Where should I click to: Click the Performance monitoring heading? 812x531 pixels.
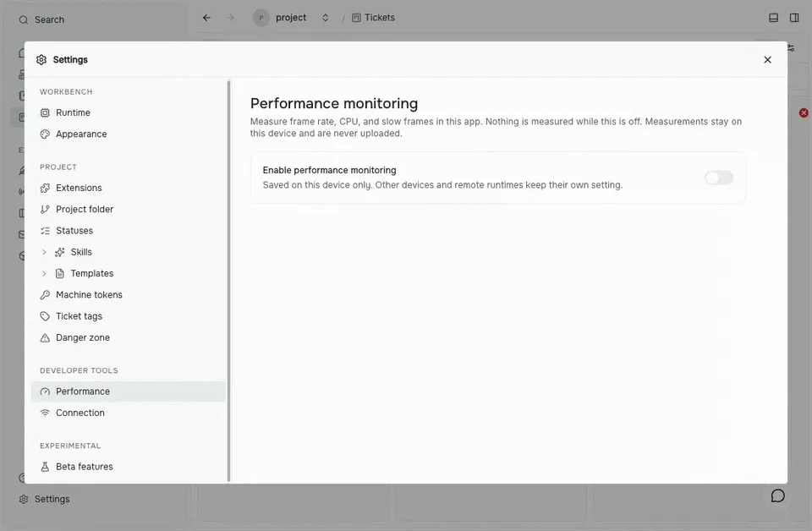point(334,103)
